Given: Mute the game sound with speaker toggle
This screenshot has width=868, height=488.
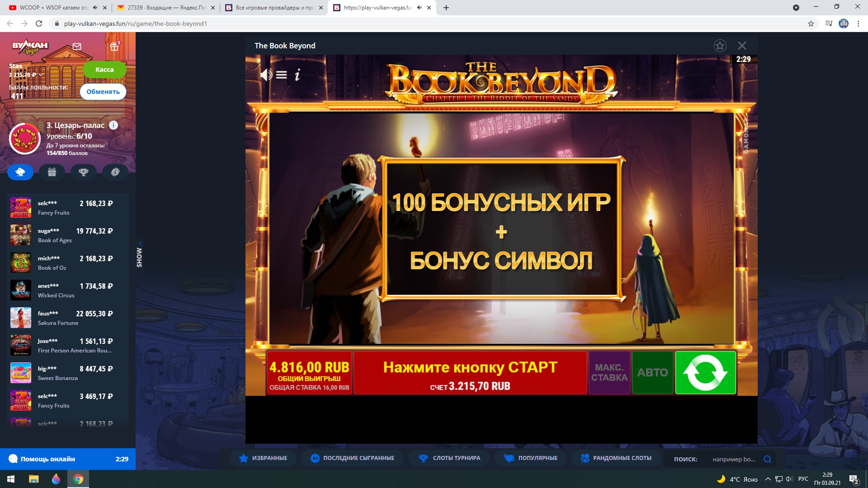Looking at the screenshot, I should coord(265,75).
